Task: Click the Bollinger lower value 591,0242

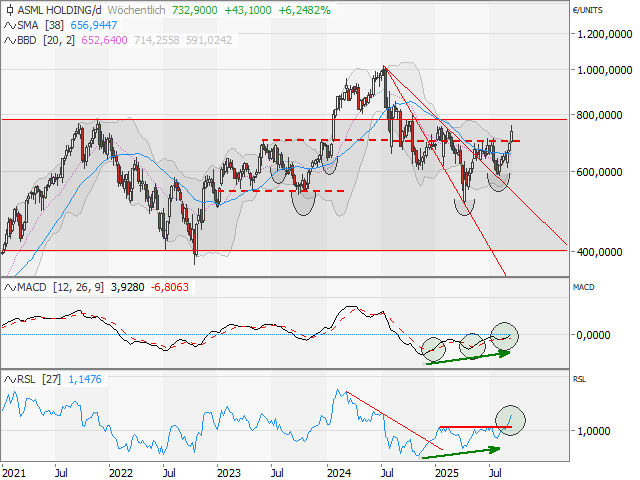Action: [x=209, y=40]
